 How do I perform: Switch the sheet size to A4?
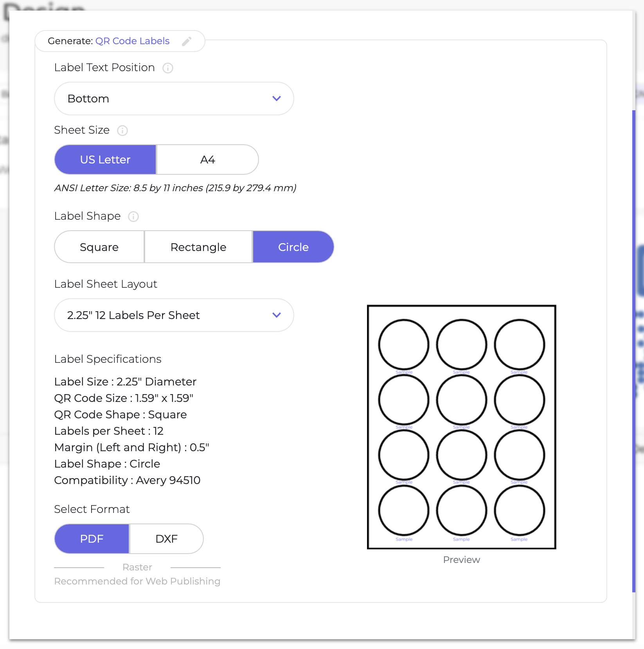click(x=208, y=160)
